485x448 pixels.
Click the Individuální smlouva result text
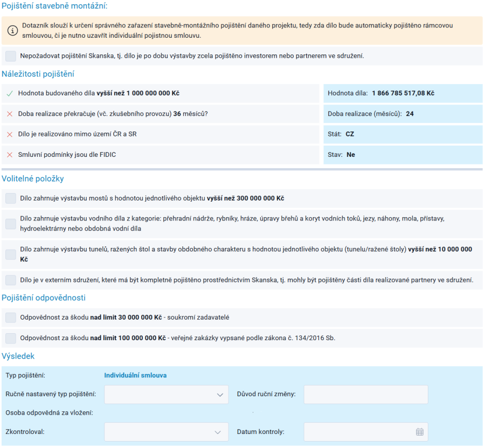[135, 375]
